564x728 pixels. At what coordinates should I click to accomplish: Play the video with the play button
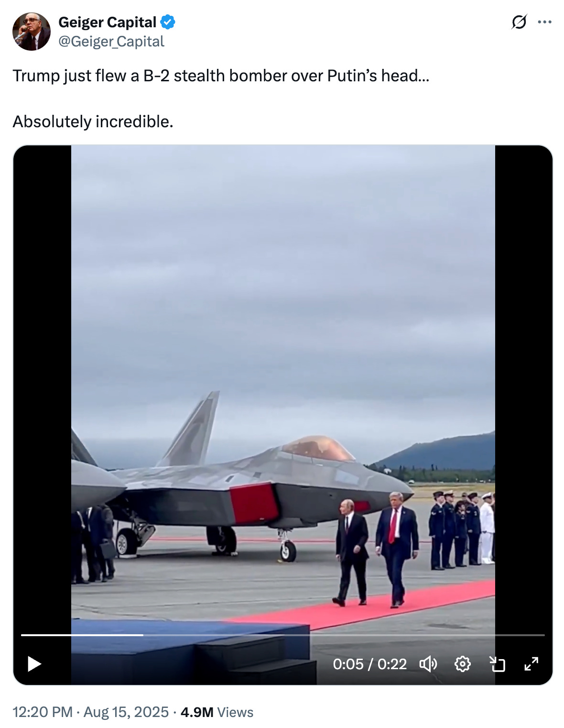pyautogui.click(x=34, y=664)
